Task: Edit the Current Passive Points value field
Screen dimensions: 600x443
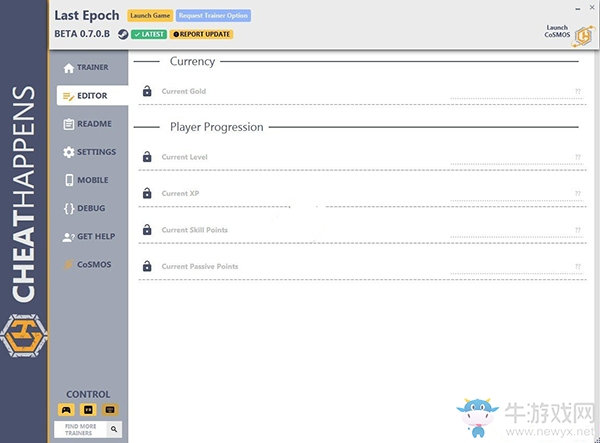Action: point(517,267)
